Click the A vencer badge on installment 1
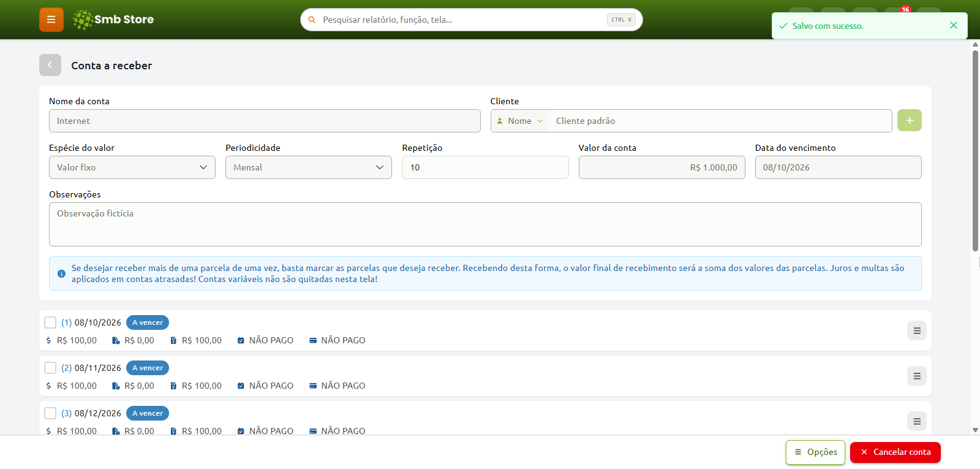Screen dimensions: 980x469 point(148,322)
